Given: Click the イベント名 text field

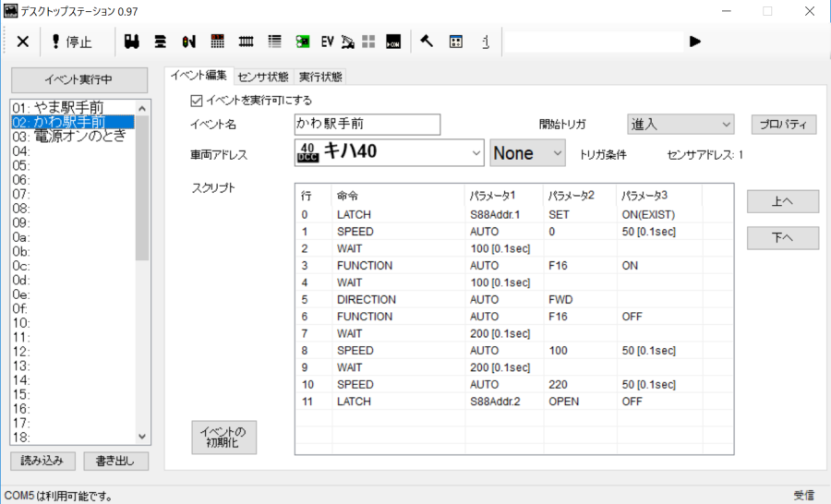Looking at the screenshot, I should click(367, 124).
